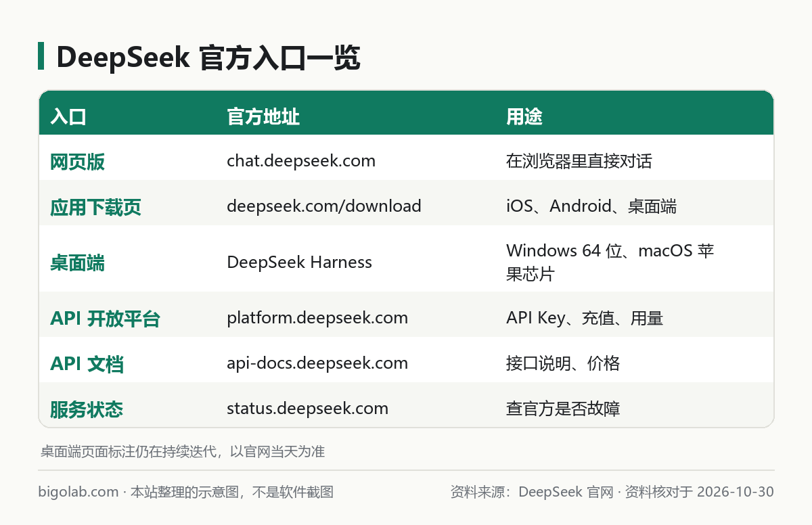Click the "用途" column header
This screenshot has width=812, height=525.
[x=524, y=117]
